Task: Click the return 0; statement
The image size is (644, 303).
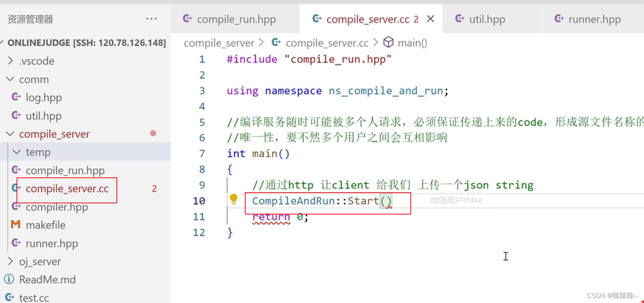Action: click(280, 217)
